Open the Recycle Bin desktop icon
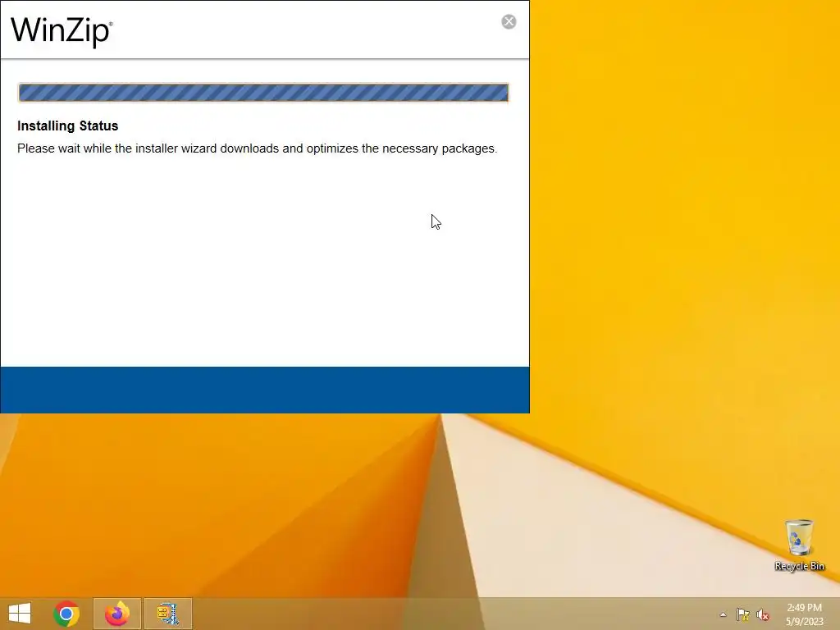This screenshot has width=840, height=630. coord(799,545)
